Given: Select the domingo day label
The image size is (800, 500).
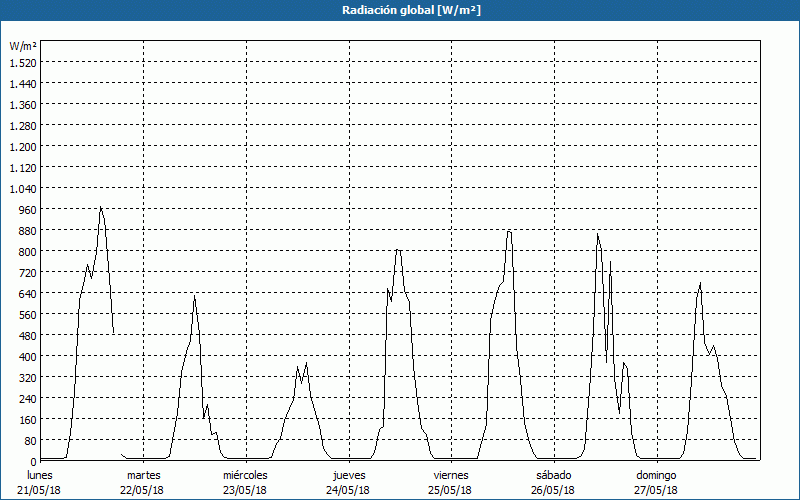Looking at the screenshot, I should click(656, 474).
